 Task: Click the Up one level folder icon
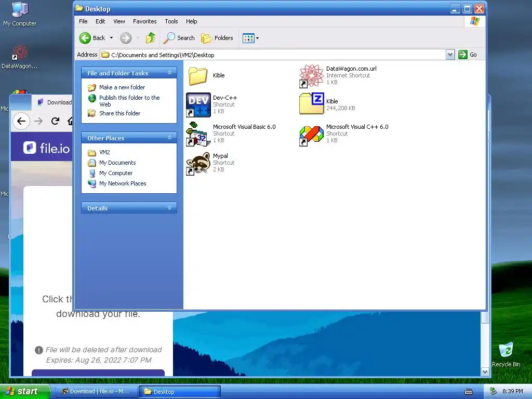pos(151,38)
